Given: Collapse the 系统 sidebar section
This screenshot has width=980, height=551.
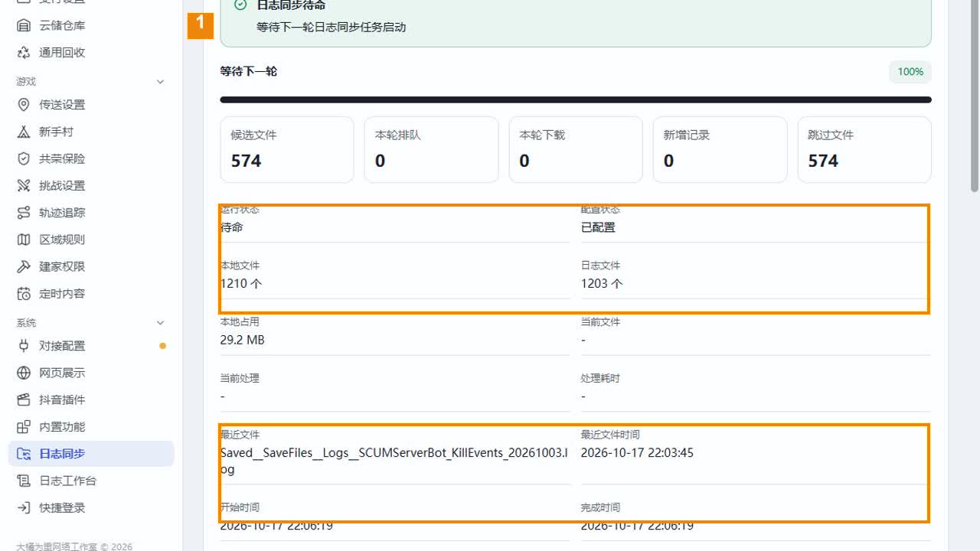Looking at the screenshot, I should 160,323.
